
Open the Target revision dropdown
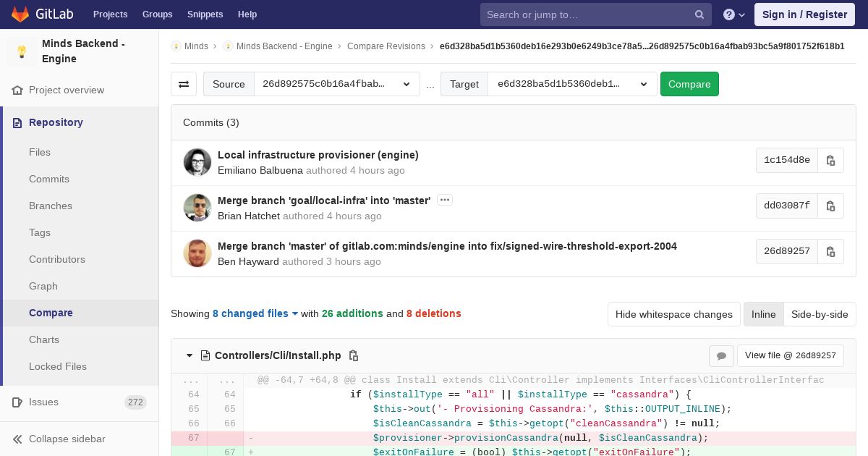click(x=572, y=84)
